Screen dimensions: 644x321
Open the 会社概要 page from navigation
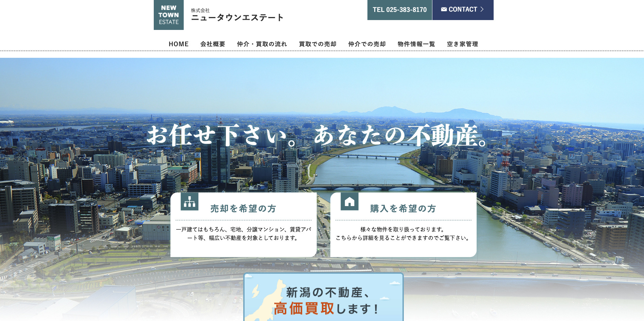[x=213, y=44]
